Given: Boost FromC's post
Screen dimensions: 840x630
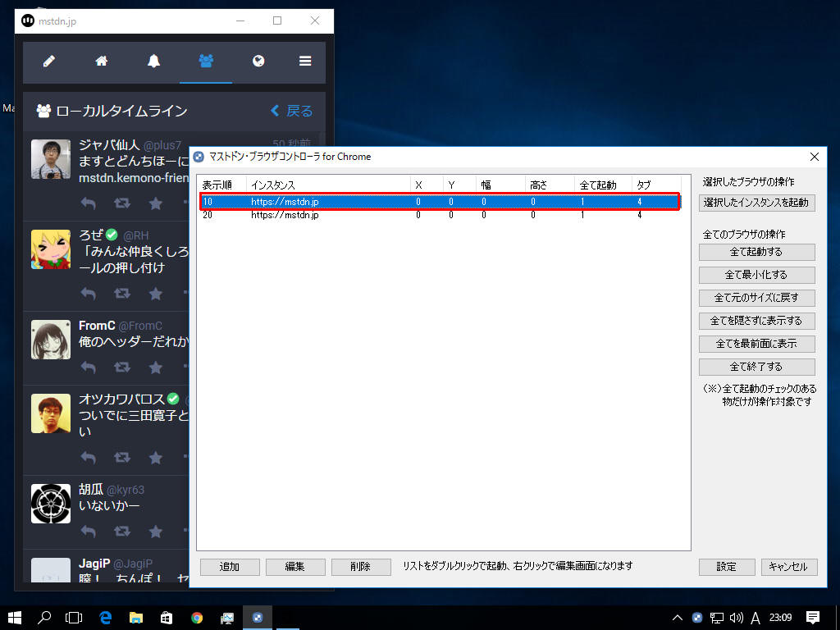Looking at the screenshot, I should tap(121, 367).
